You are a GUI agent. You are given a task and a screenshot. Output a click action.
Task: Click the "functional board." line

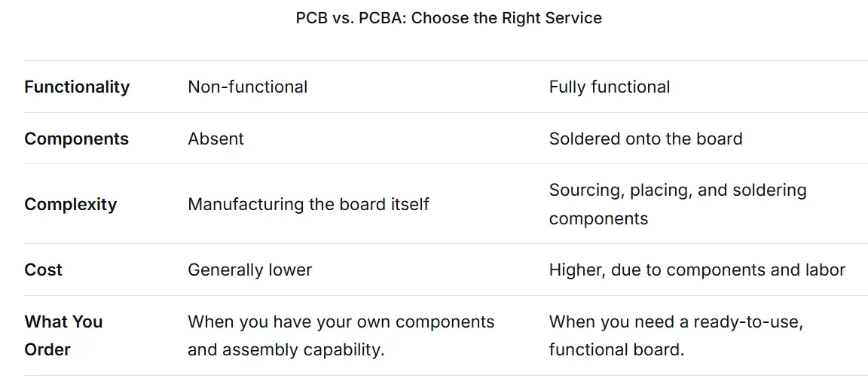tap(616, 349)
